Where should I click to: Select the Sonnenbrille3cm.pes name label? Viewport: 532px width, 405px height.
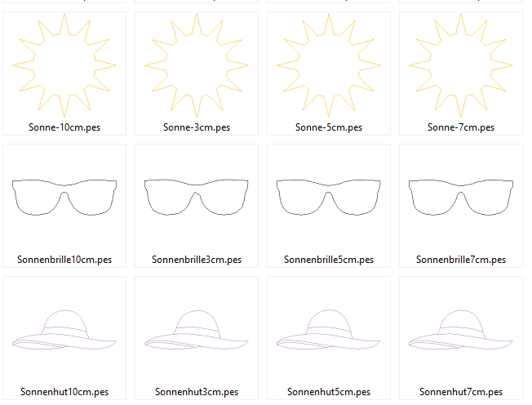pyautogui.click(x=197, y=260)
